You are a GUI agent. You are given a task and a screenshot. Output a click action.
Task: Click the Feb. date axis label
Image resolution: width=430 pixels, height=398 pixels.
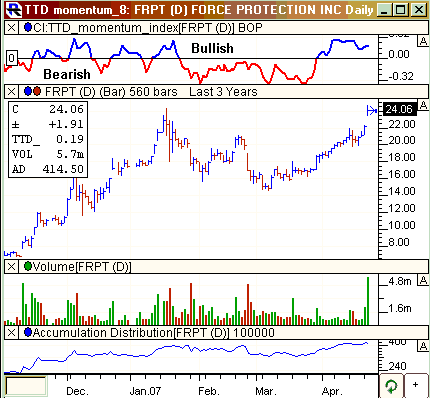(209, 391)
